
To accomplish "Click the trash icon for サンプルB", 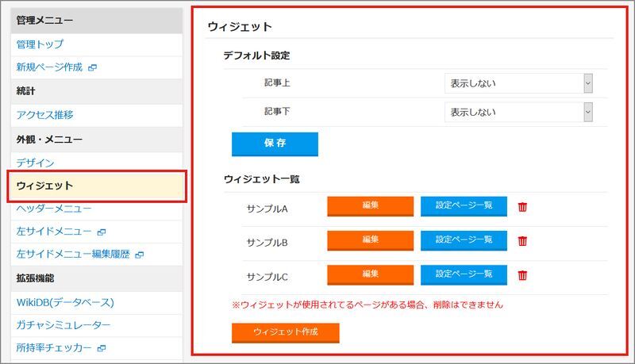I will (522, 241).
